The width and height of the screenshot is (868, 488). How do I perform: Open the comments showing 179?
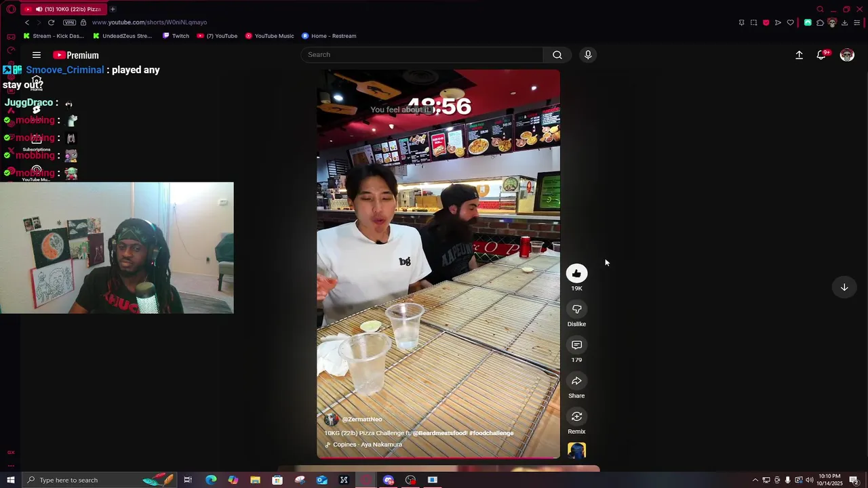pyautogui.click(x=576, y=345)
